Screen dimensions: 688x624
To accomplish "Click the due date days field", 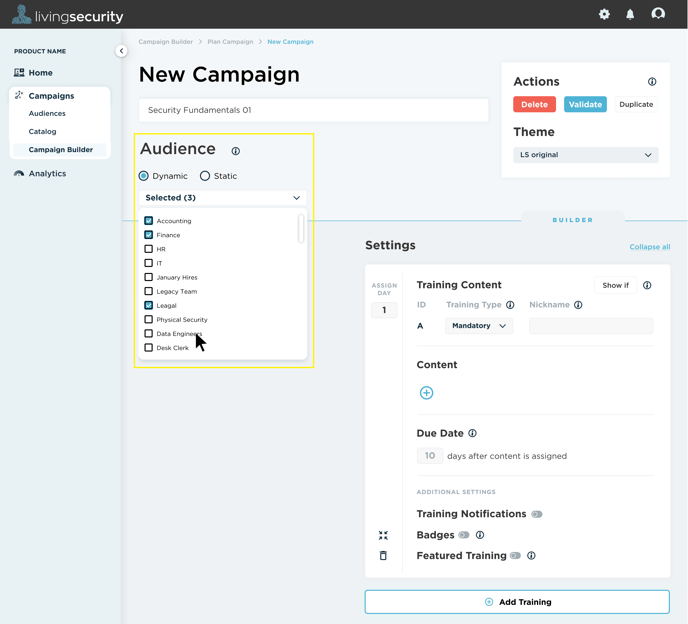I will pyautogui.click(x=430, y=456).
